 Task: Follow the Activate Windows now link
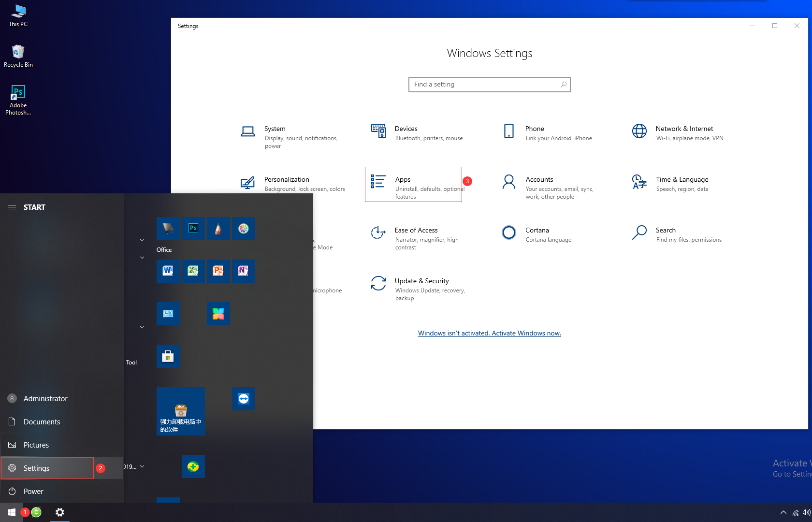[x=489, y=333]
